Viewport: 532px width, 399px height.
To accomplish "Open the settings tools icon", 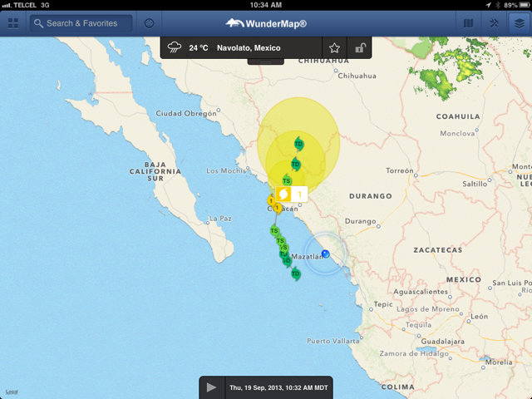I will tap(494, 23).
